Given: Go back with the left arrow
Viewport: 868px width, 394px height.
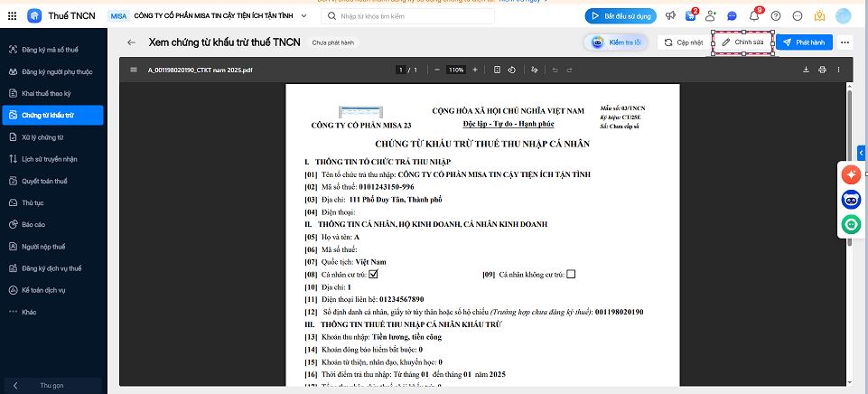Looking at the screenshot, I should click(x=131, y=42).
